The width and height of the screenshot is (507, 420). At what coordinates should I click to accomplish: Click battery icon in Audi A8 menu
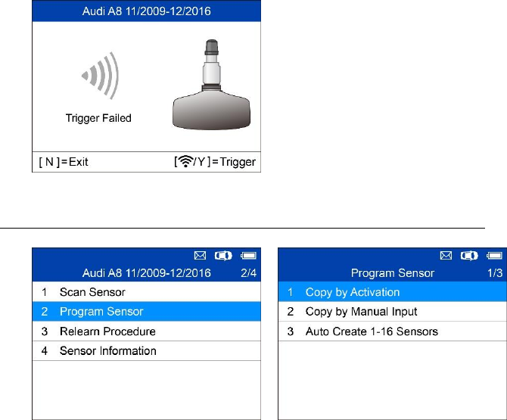[x=248, y=256]
